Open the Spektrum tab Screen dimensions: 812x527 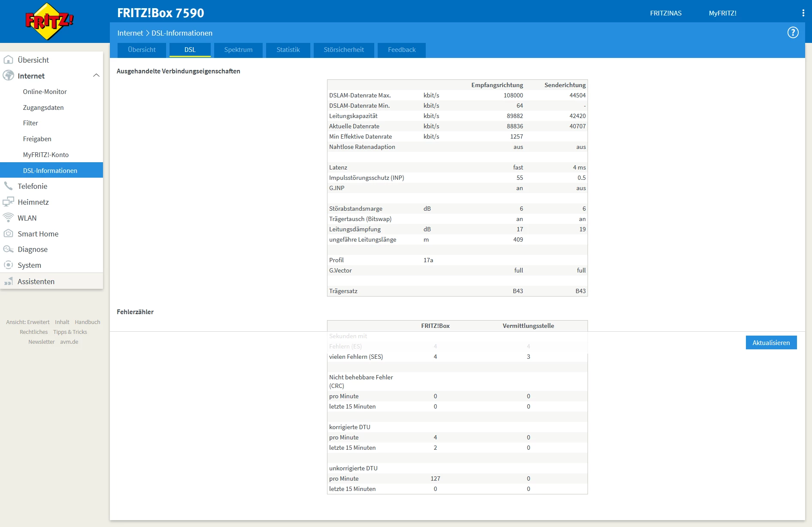point(238,50)
